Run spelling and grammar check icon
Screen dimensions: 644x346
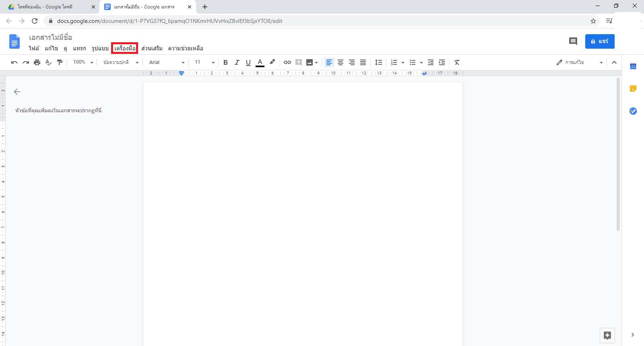[48, 62]
